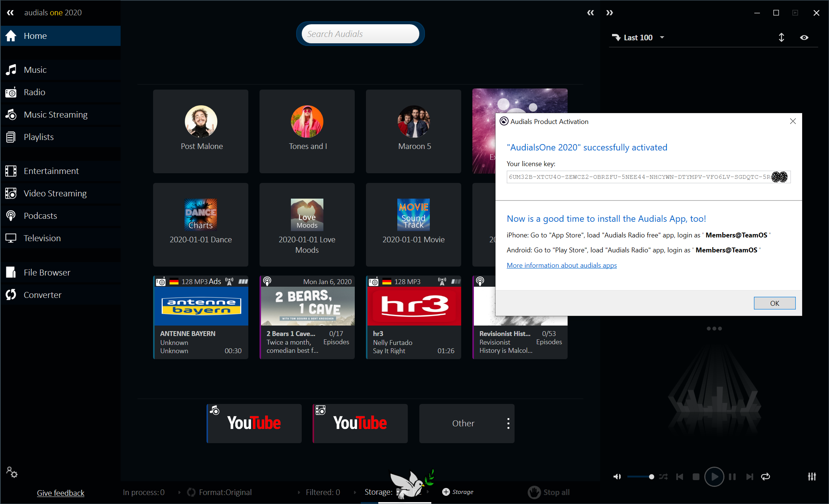The height and width of the screenshot is (504, 829).
Task: Click the compact player view icon
Action: coord(795,13)
